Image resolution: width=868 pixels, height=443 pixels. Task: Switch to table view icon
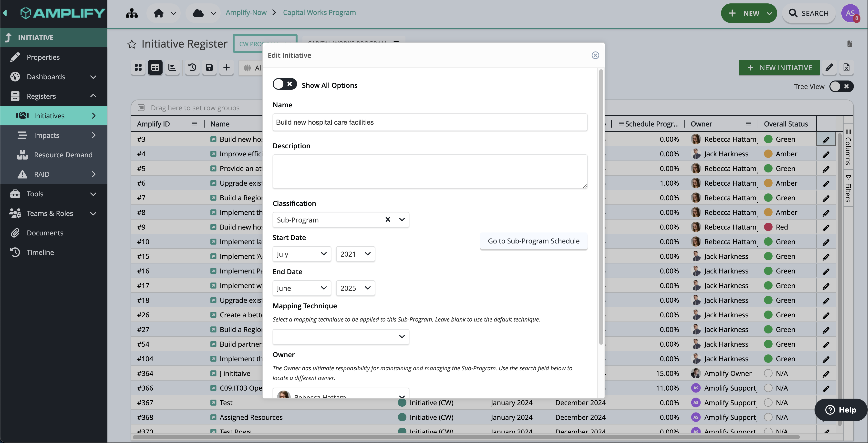point(155,68)
